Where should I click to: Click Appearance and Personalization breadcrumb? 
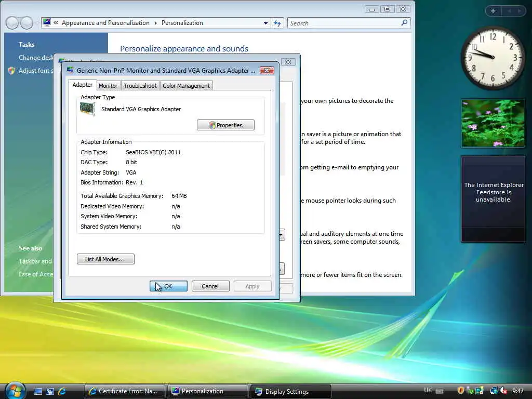(105, 23)
